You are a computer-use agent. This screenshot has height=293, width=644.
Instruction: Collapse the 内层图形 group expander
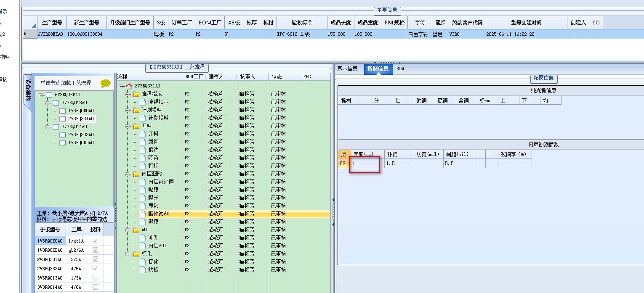pos(128,174)
